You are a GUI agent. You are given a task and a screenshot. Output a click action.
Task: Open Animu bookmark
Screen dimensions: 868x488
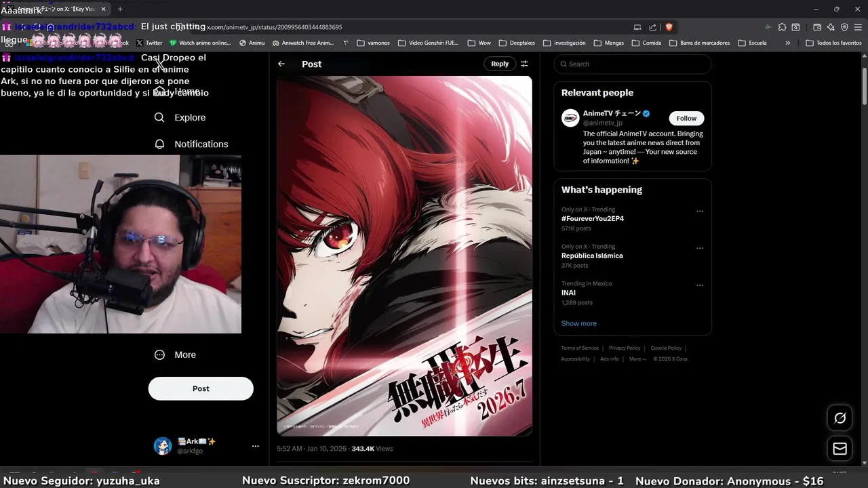(252, 43)
